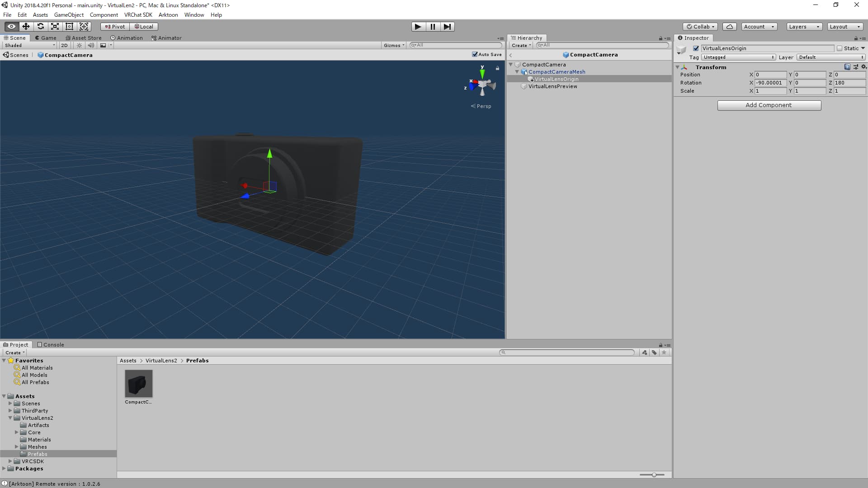Expand the Meshes folder
The image size is (868, 488).
point(17,447)
